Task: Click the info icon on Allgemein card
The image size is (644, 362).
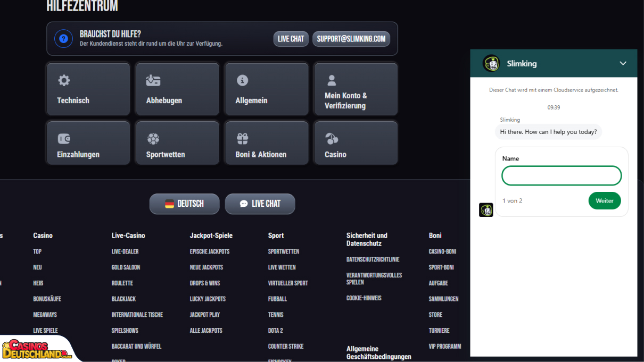Action: 242,80
